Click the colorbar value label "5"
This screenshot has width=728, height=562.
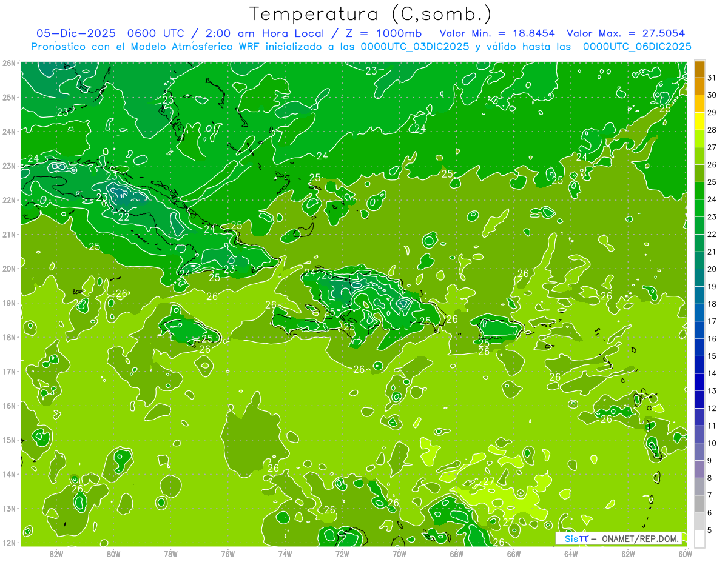click(x=710, y=530)
